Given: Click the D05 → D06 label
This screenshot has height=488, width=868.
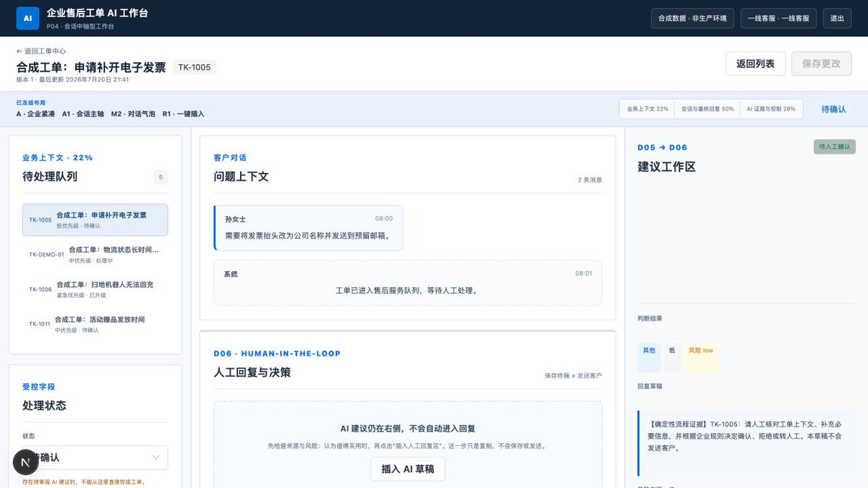Looking at the screenshot, I should pyautogui.click(x=663, y=147).
